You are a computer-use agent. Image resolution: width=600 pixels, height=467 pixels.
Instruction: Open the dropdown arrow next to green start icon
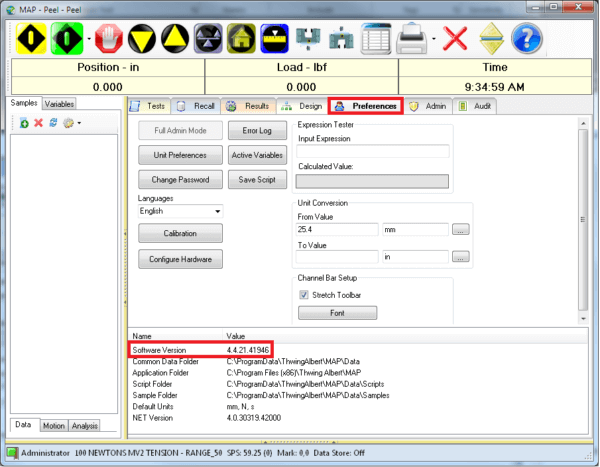click(x=89, y=39)
